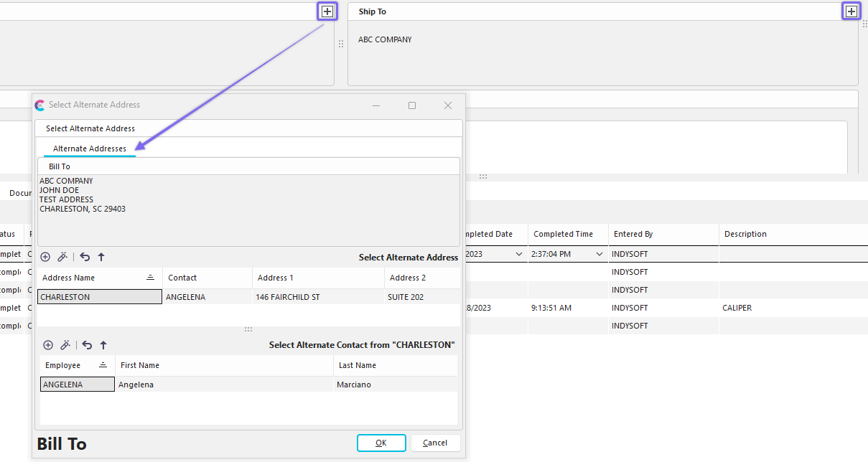Screen dimensions: 868x462
Task: Select the CHARLESTON address row
Action: [x=100, y=297]
